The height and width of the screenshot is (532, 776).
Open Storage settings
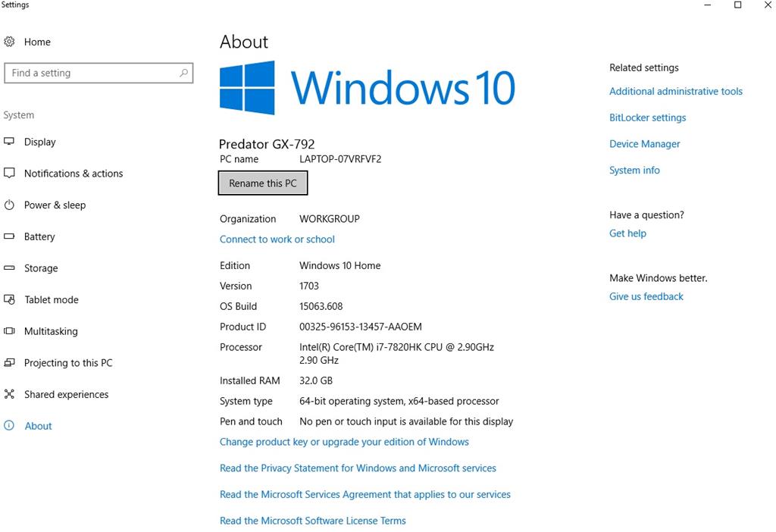(x=41, y=268)
